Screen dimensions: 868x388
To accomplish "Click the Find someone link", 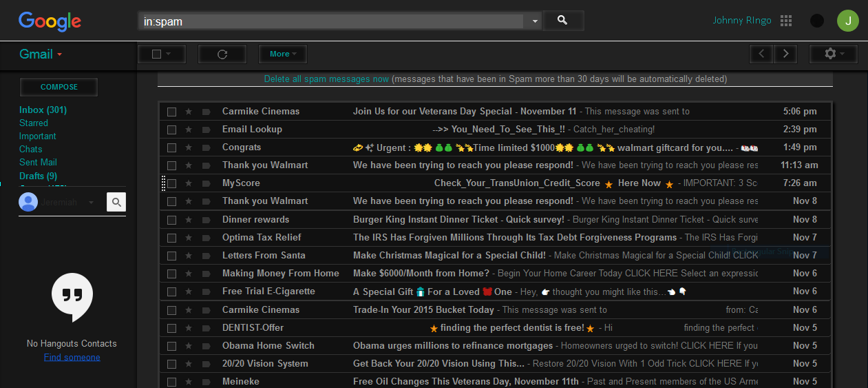I will [x=72, y=357].
